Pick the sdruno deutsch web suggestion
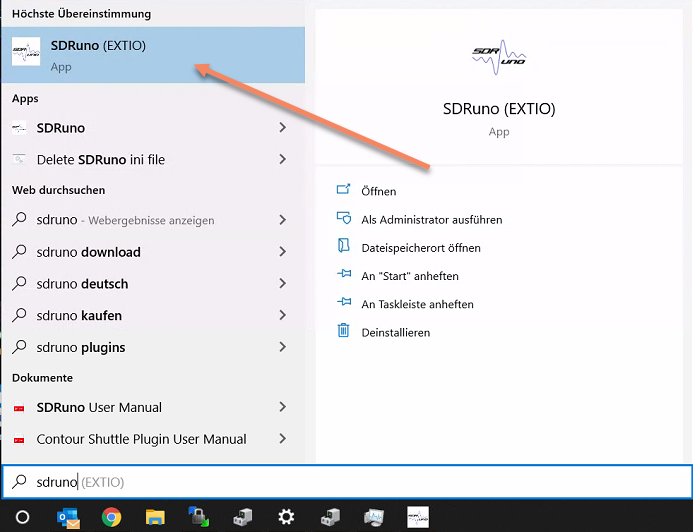The height and width of the screenshot is (532, 693). tap(82, 284)
